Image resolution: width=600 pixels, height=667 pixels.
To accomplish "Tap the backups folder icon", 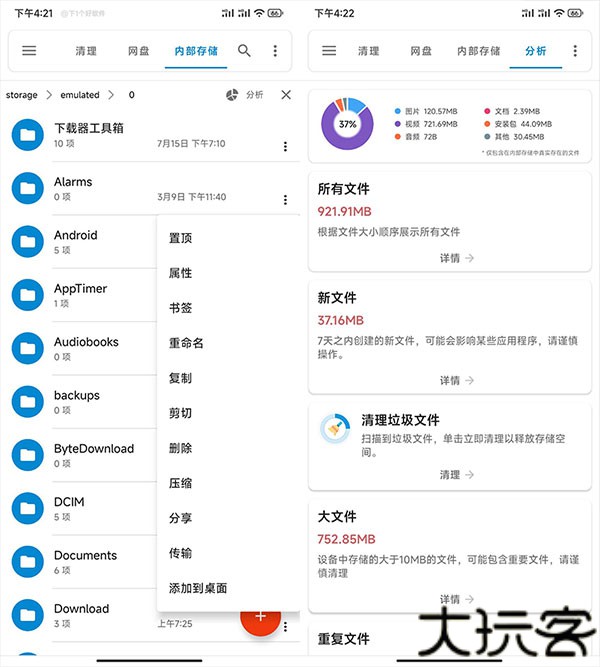I will click(28, 402).
